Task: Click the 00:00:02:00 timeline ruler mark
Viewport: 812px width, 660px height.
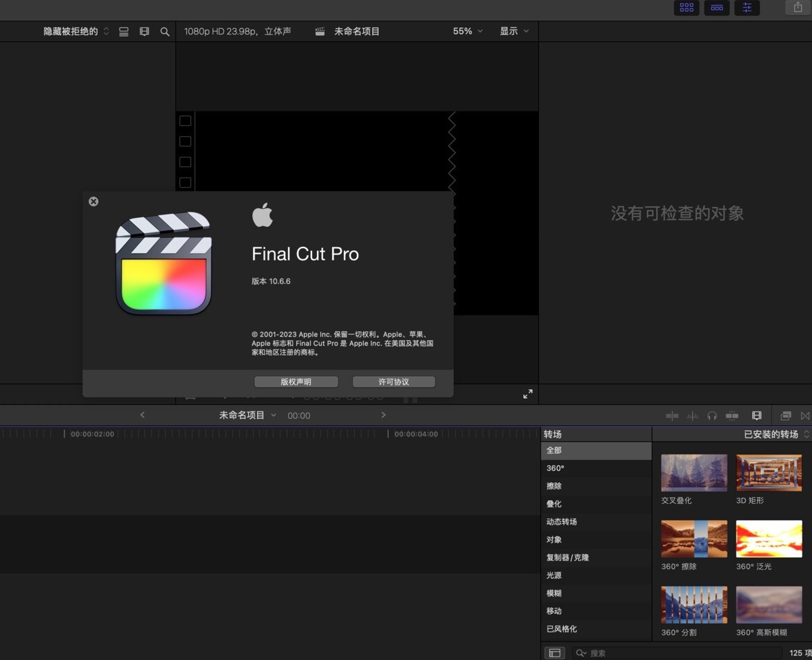Action: [x=92, y=434]
